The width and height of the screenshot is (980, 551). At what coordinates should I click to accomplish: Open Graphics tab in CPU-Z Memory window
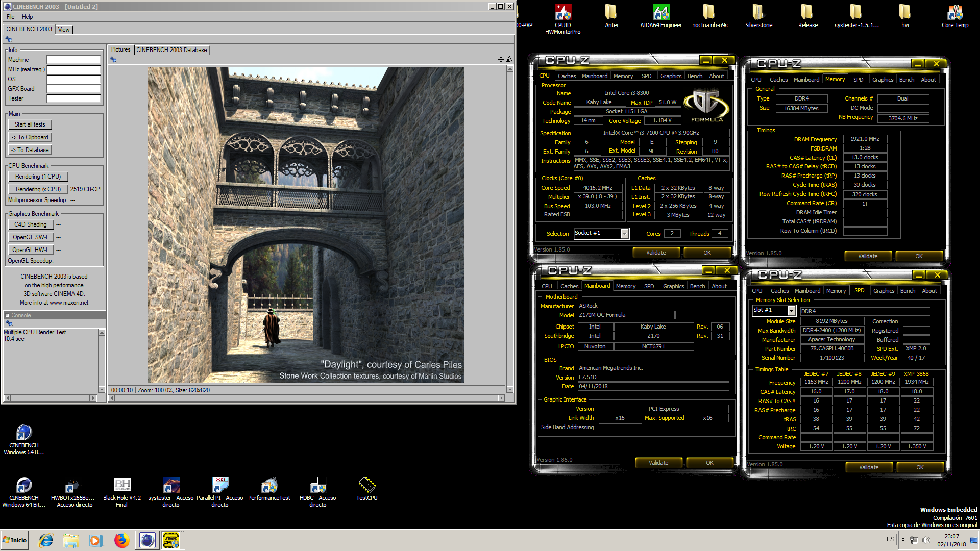883,80
